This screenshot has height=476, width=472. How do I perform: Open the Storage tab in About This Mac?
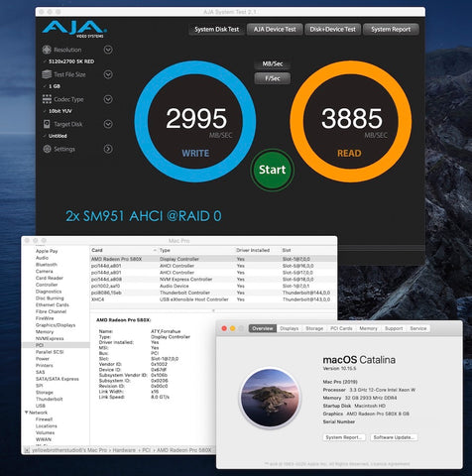[x=314, y=328]
